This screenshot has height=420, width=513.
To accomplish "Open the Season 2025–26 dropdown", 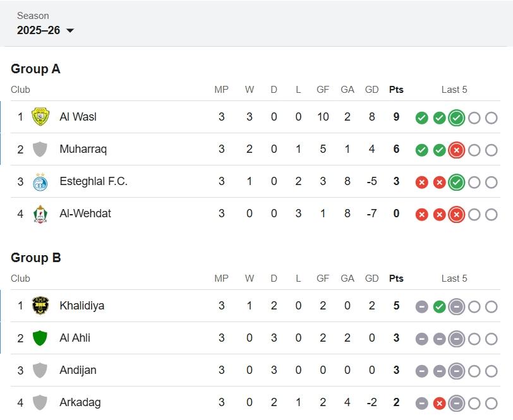I will click(x=45, y=30).
